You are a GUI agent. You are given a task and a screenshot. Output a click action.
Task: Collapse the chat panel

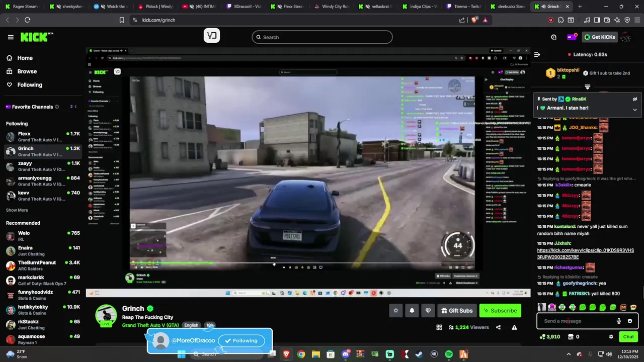[537, 54]
